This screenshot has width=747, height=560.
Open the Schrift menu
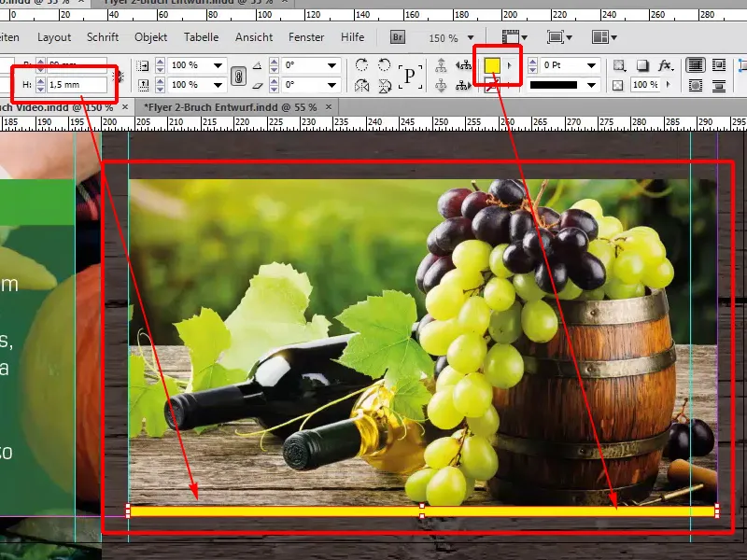pyautogui.click(x=103, y=37)
